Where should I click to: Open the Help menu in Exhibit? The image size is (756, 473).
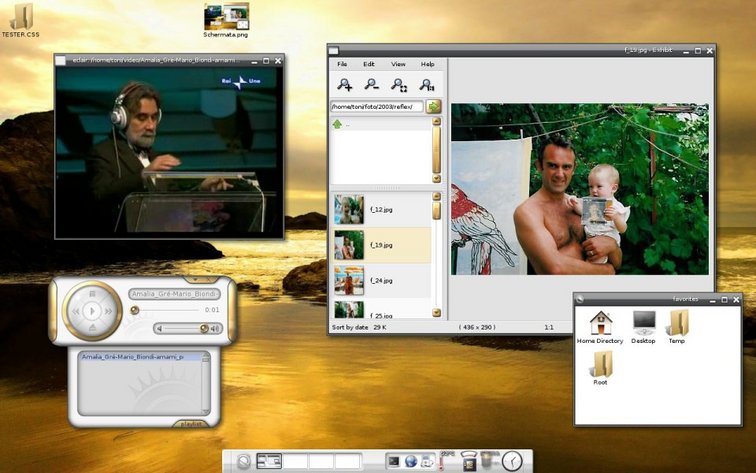pos(428,64)
